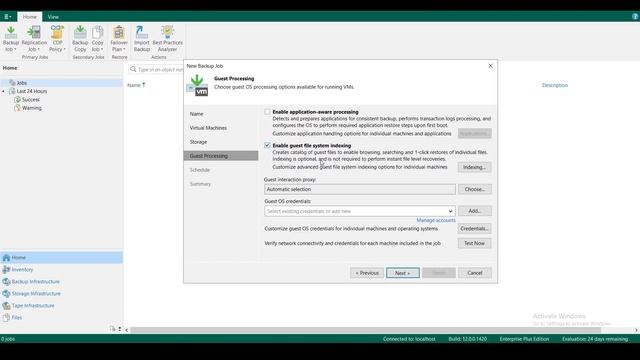Click the Inventory view icon
Viewport: 640px width, 360px height.
6,270
